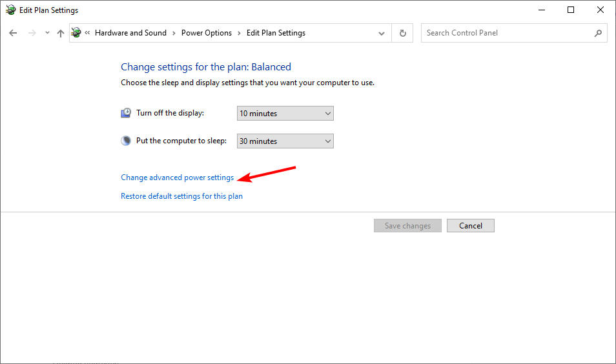Screen dimensions: 616x364
Task: Open the Put the computer to sleep dropdown
Action: (x=285, y=141)
